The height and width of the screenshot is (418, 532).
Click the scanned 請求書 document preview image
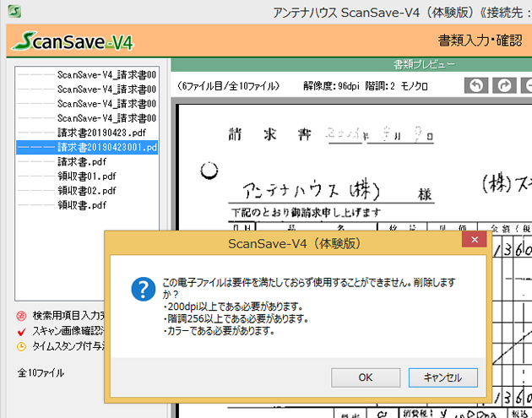point(353,170)
